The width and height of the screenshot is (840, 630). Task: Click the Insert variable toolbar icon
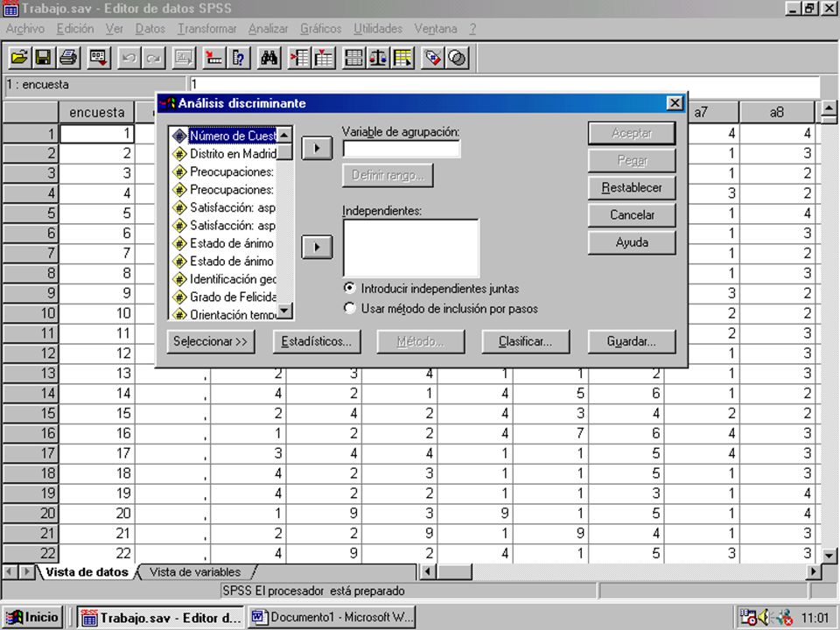point(324,58)
